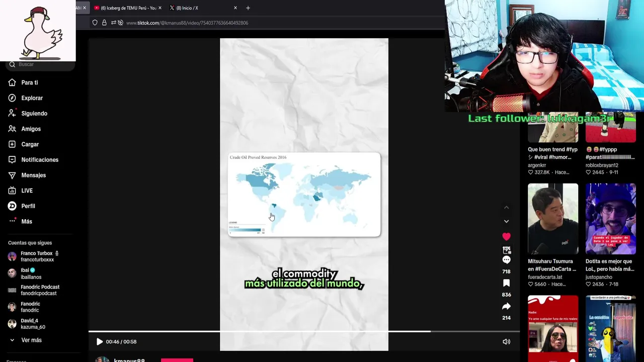Open yellow character película video thumbnail
Viewport: 644px width, 362px height.
coord(610,328)
